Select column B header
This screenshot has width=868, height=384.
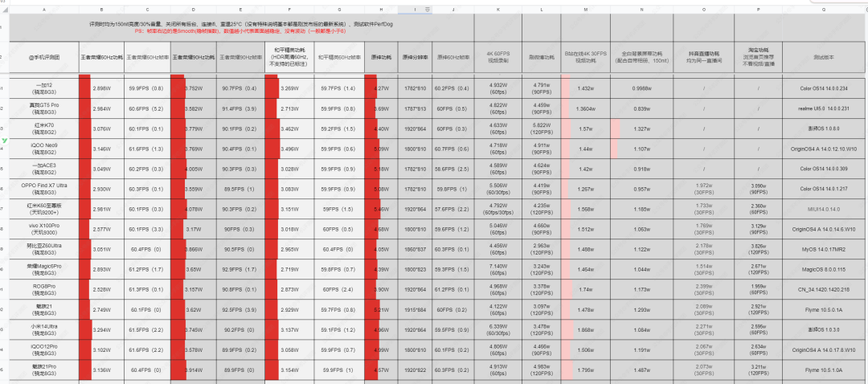(101, 10)
